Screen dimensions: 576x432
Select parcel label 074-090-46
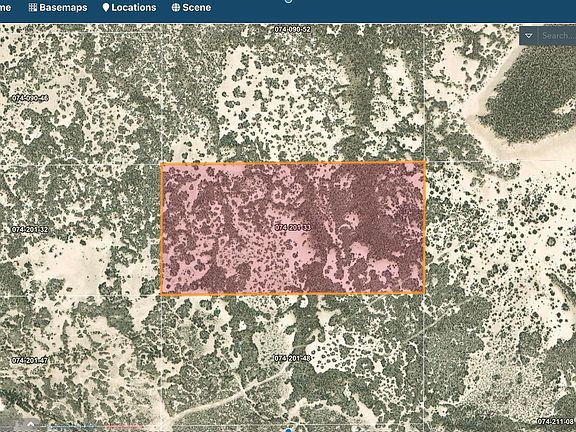(30, 98)
